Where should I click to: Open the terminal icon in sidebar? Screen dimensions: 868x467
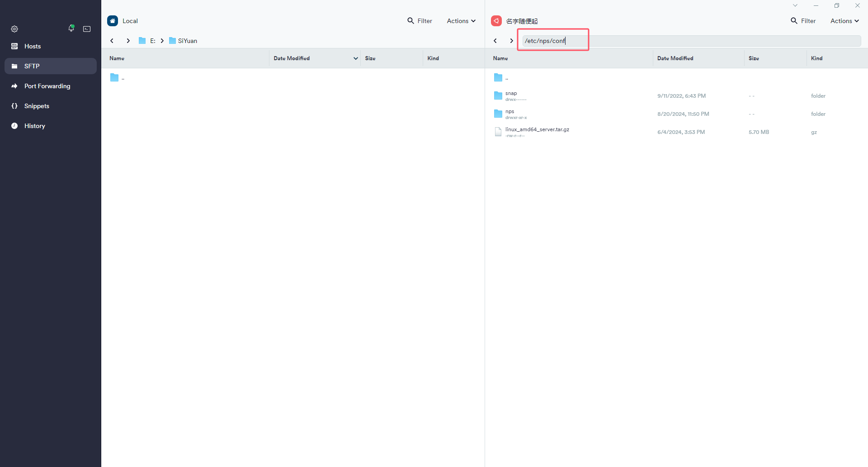pyautogui.click(x=87, y=29)
